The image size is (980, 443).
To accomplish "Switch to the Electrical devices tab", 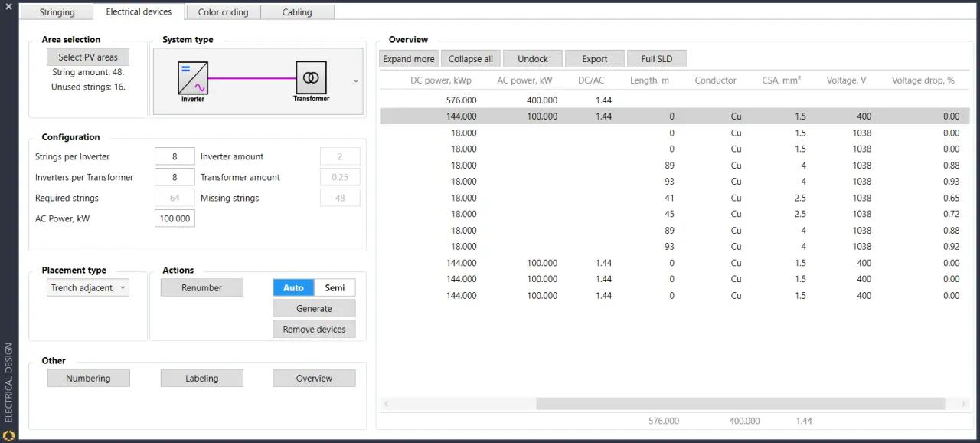I will click(139, 11).
